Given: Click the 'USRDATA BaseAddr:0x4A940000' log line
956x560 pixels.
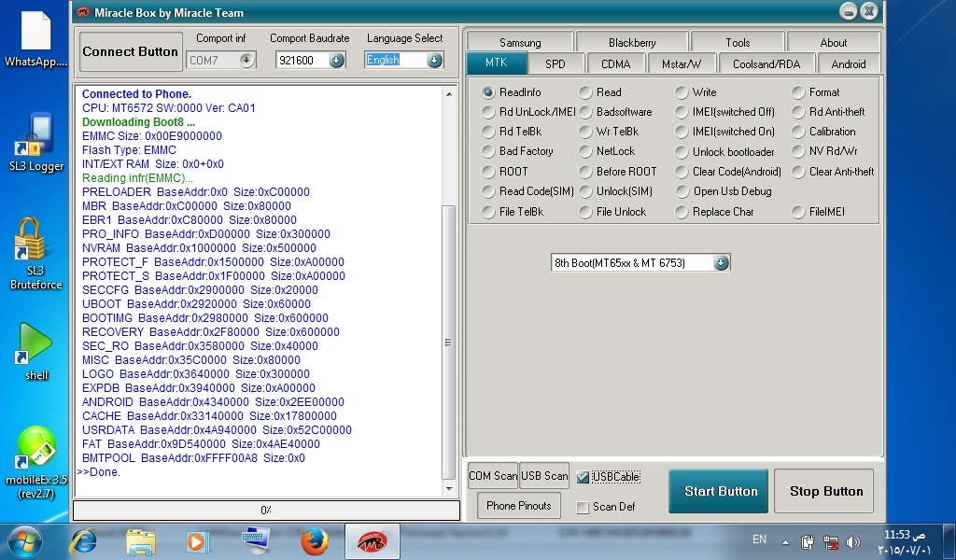Looking at the screenshot, I should tap(217, 429).
